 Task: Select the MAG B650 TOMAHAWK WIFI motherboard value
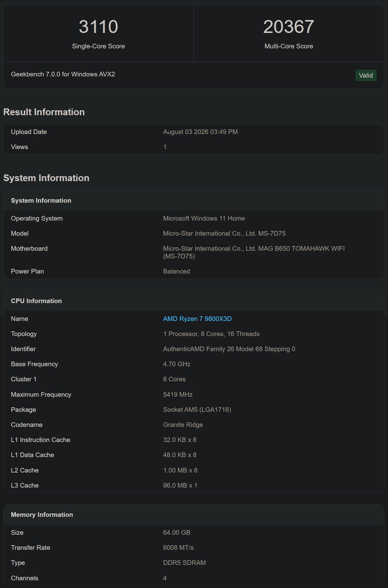pyautogui.click(x=254, y=252)
